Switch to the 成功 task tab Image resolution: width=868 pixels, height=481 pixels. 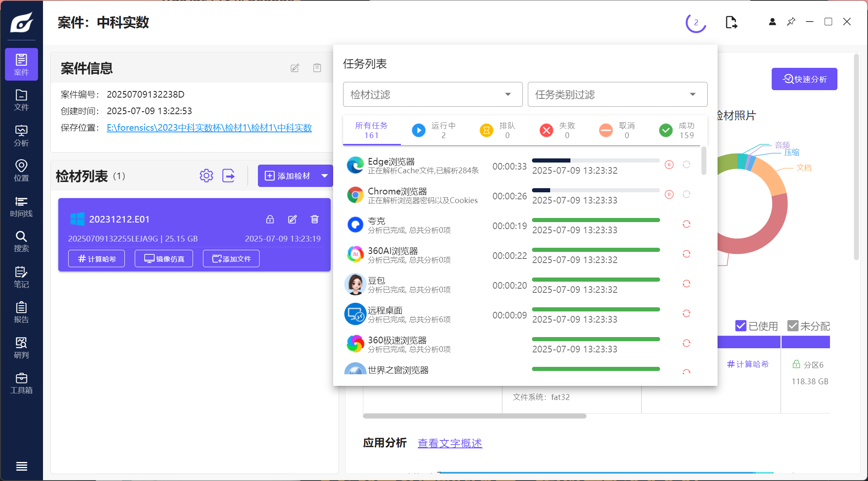[677, 130]
